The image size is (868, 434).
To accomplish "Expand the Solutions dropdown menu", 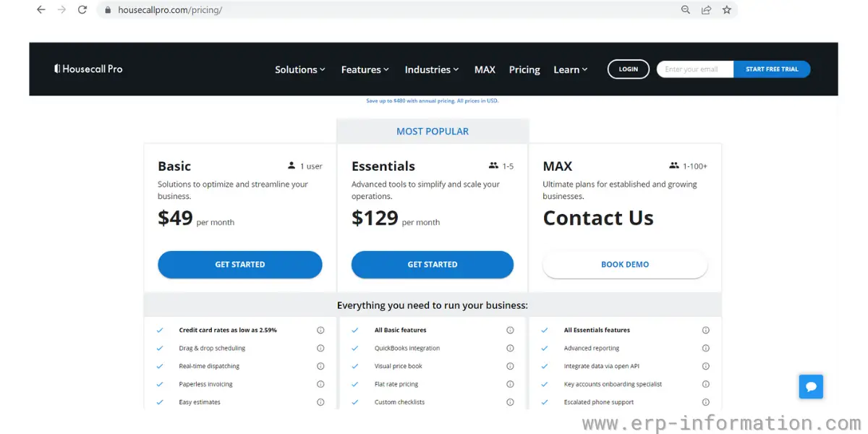I will coord(300,69).
